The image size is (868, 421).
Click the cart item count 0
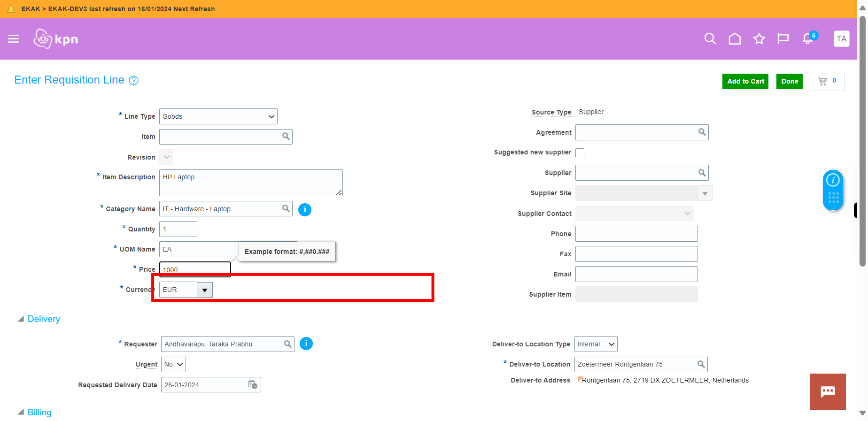834,81
